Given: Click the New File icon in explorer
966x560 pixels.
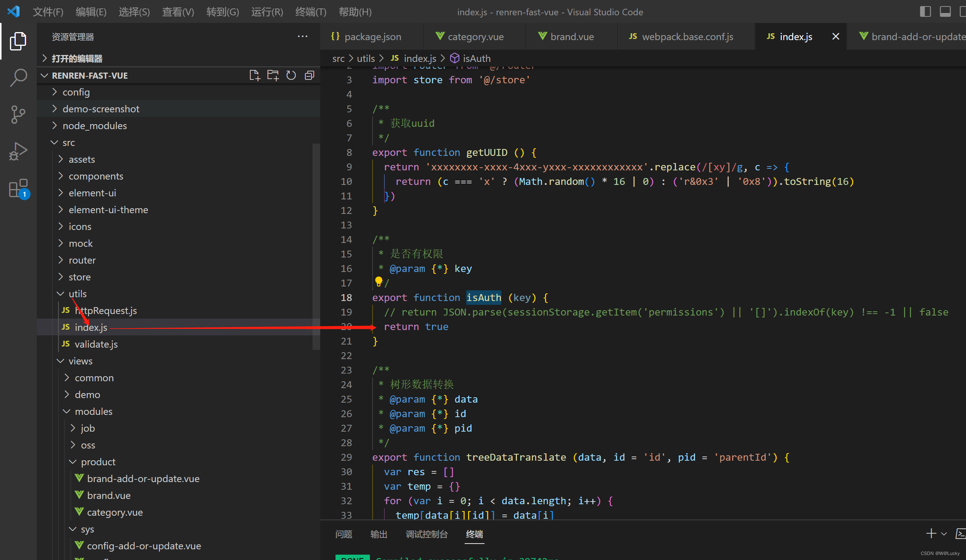Looking at the screenshot, I should pyautogui.click(x=254, y=76).
